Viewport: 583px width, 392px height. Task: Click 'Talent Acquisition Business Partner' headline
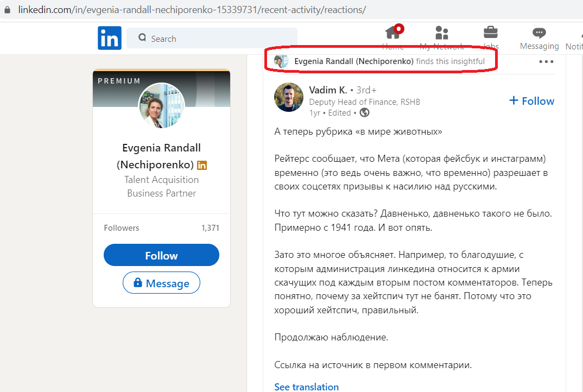tap(161, 186)
